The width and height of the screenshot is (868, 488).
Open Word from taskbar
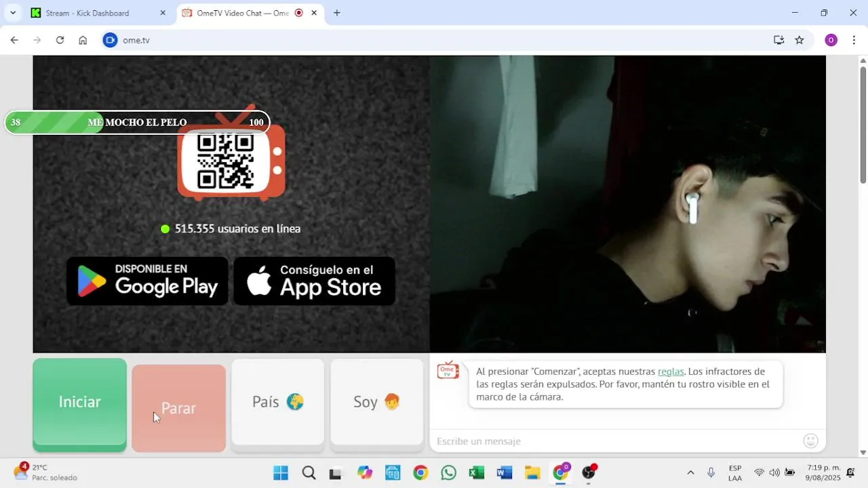click(504, 473)
